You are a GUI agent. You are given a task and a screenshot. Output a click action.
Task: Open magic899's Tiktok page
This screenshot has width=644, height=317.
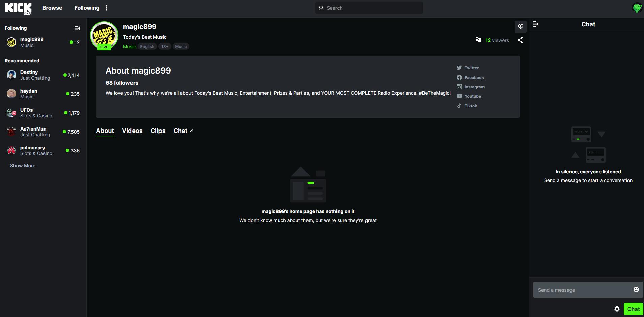coord(471,106)
